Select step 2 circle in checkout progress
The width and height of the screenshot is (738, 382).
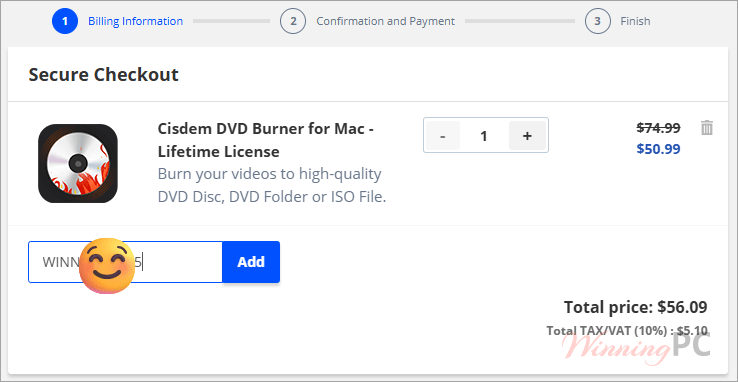(293, 21)
